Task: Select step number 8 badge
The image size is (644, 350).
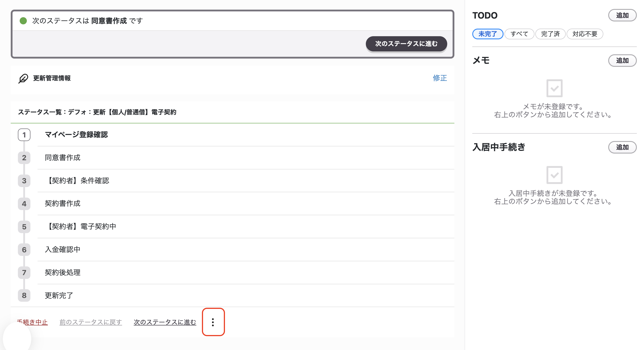Action: tap(24, 295)
